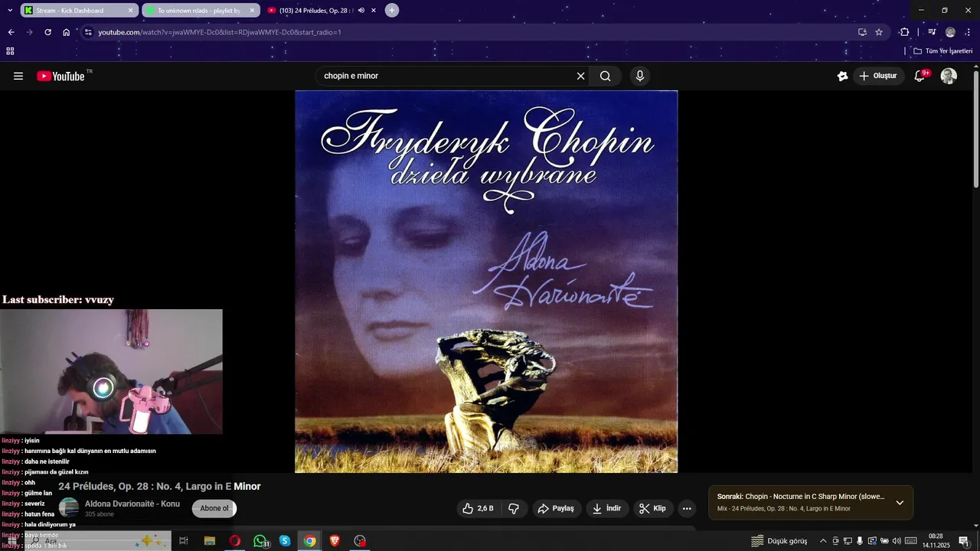
Task: Install app icon in address bar
Action: (862, 32)
